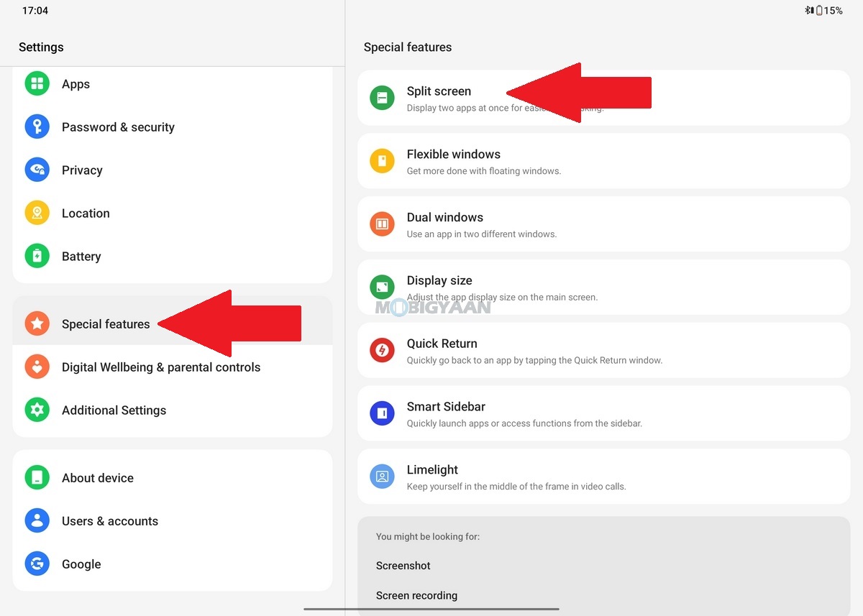Tap the blue Smart Sidebar icon
This screenshot has height=616, width=863.
382,413
